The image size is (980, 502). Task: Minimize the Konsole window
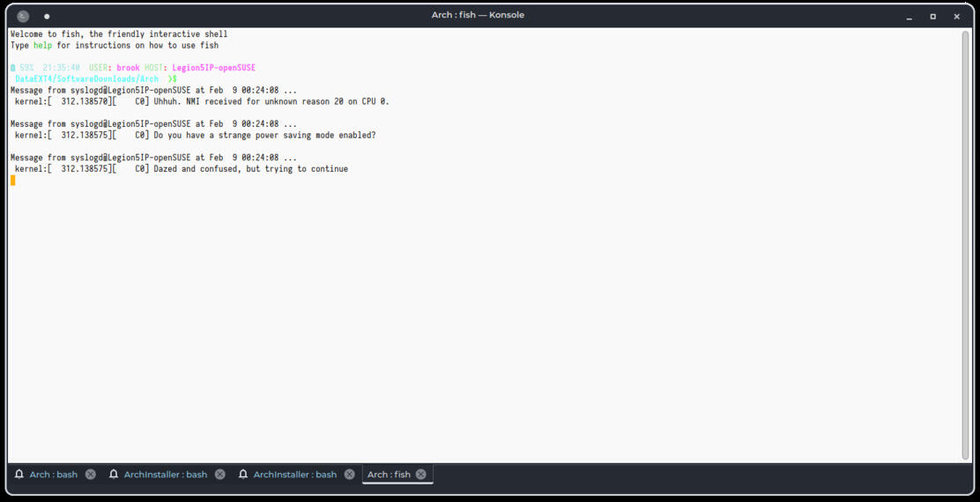[909, 17]
